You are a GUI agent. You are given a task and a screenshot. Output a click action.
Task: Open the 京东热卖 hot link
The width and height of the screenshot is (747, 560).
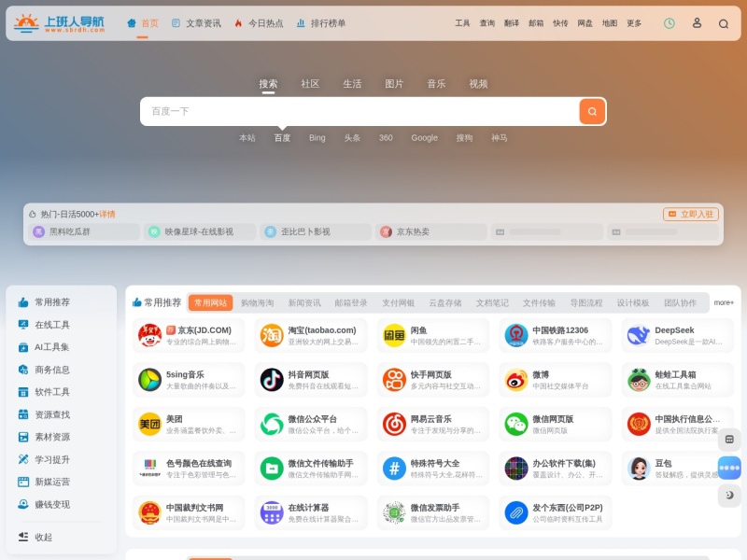(x=431, y=231)
